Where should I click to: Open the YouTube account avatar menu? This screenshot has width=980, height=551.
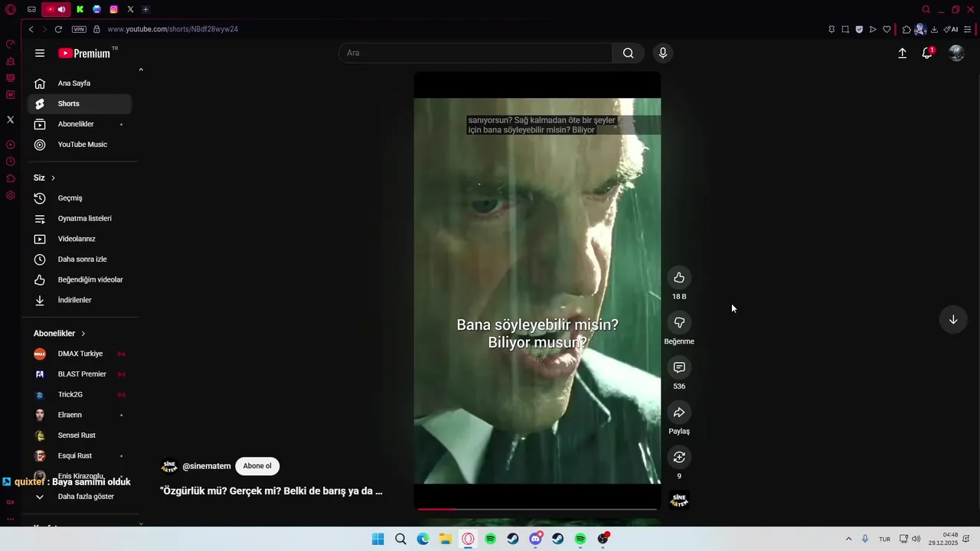coord(956,53)
